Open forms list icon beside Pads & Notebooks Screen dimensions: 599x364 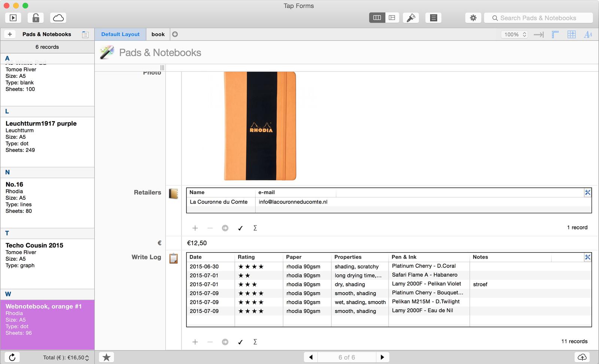click(x=85, y=34)
